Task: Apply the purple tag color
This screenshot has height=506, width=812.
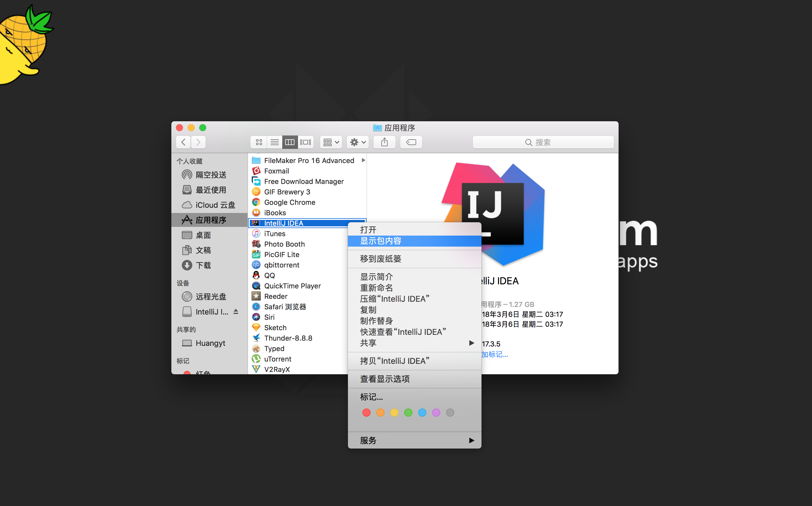Action: click(x=436, y=413)
